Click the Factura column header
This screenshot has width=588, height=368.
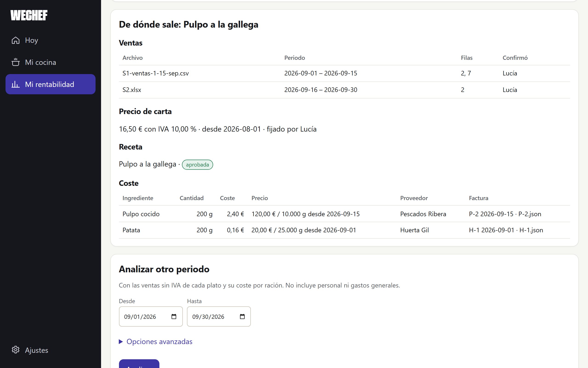478,198
